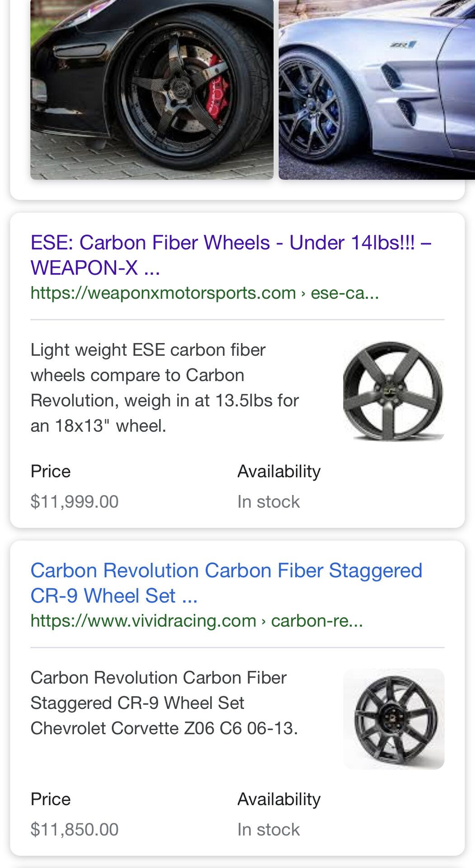
Task: Open the Carbon Revolution CR-9 Wheel Set link
Action: point(226,583)
